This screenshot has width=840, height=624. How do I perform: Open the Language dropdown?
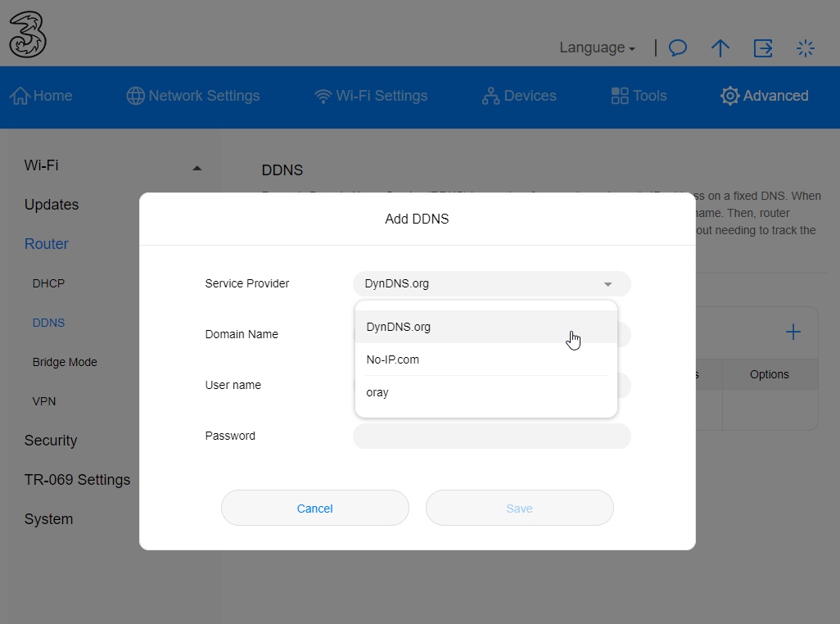pos(598,47)
